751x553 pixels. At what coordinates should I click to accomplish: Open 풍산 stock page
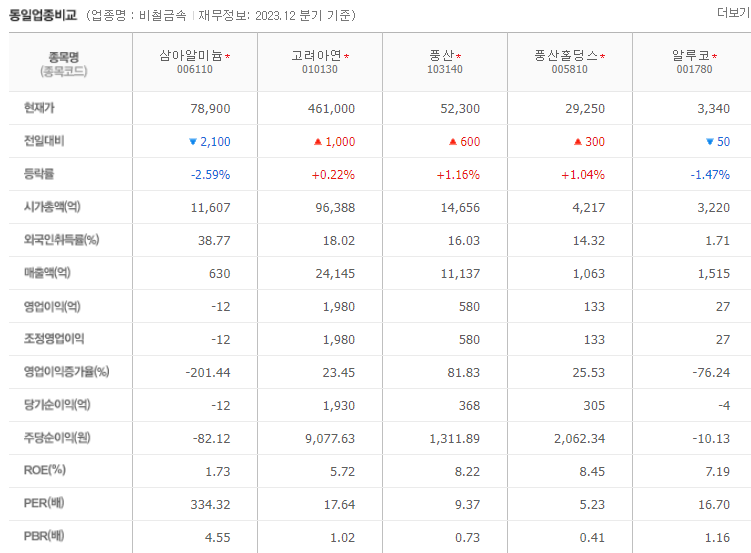[x=441, y=56]
